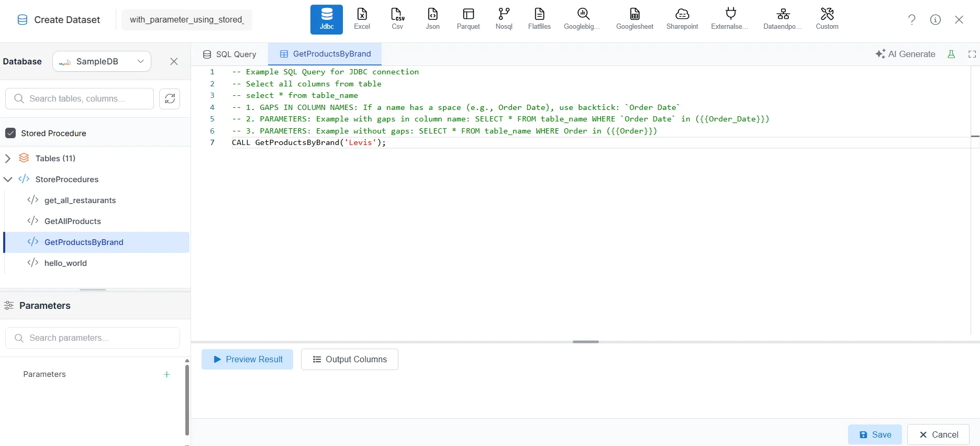Expand editor to fullscreen
The image size is (980, 446).
pos(972,54)
